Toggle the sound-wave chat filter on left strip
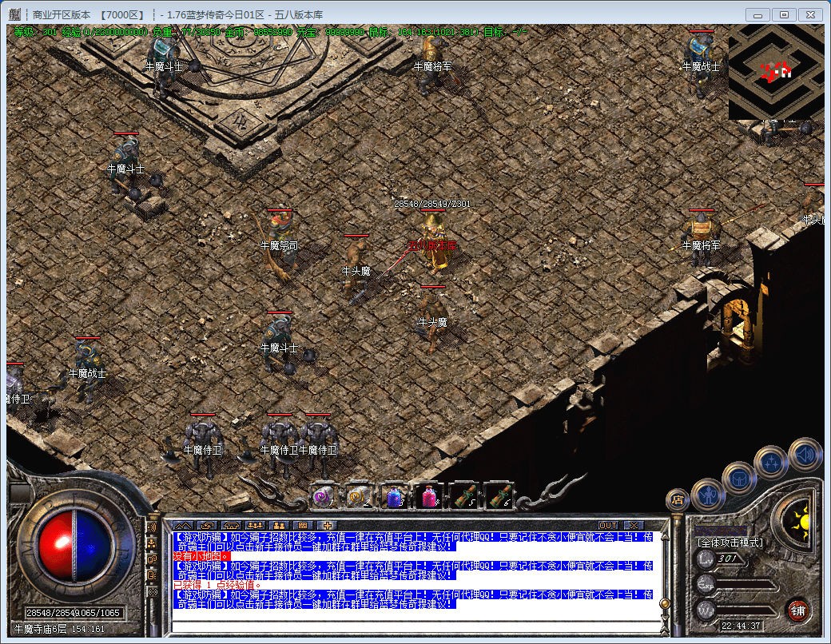This screenshot has height=644, width=831. (152, 527)
